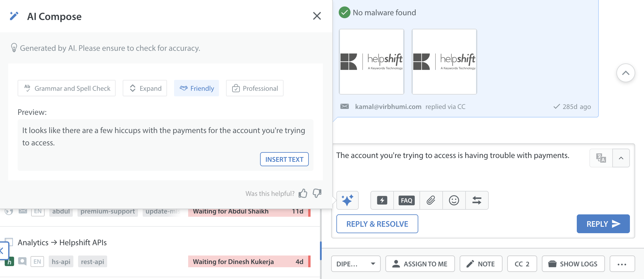644x279 pixels.
Task: Click the AI Compose sparkle icon
Action: (347, 200)
